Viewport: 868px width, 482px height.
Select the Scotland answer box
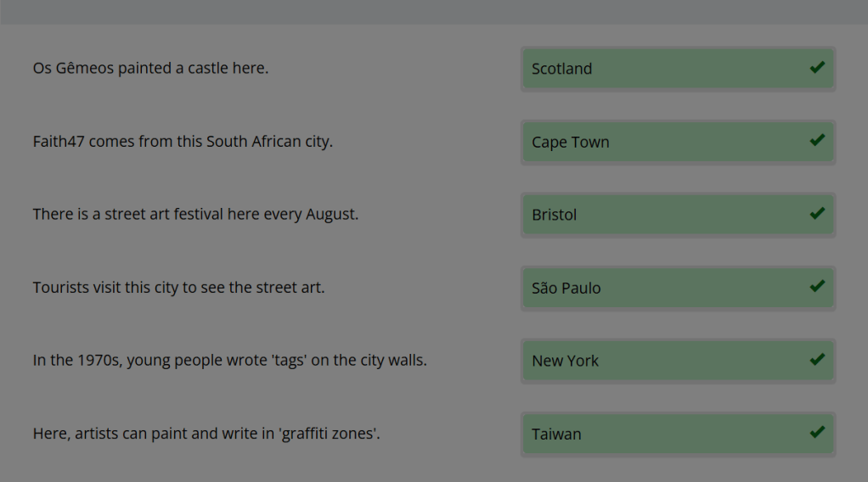[x=662, y=69]
